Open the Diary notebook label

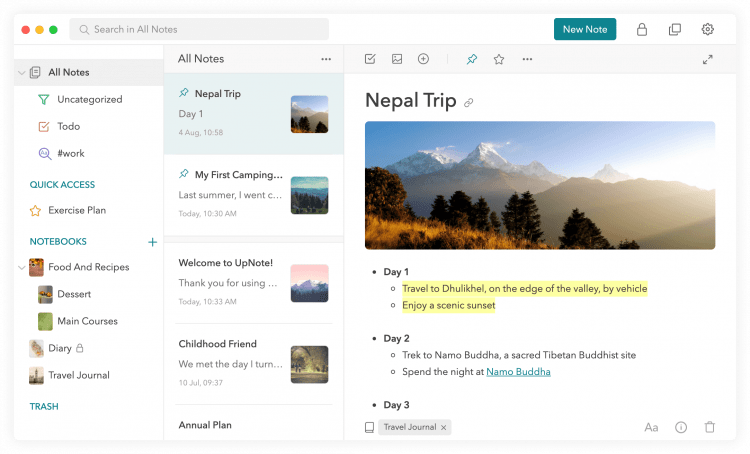tap(60, 348)
